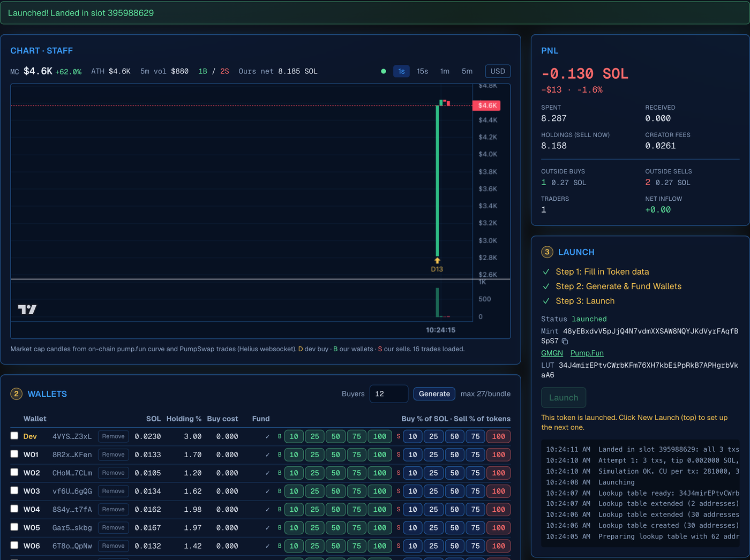Click the LUT address text

pyautogui.click(x=640, y=370)
